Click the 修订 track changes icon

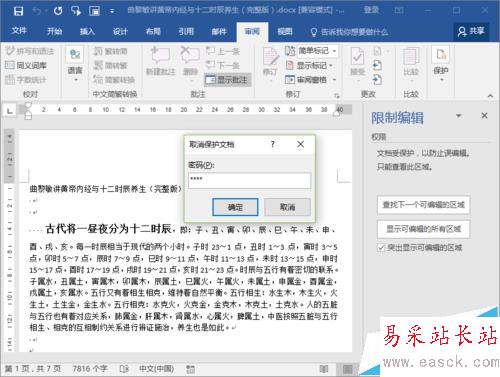(x=271, y=56)
